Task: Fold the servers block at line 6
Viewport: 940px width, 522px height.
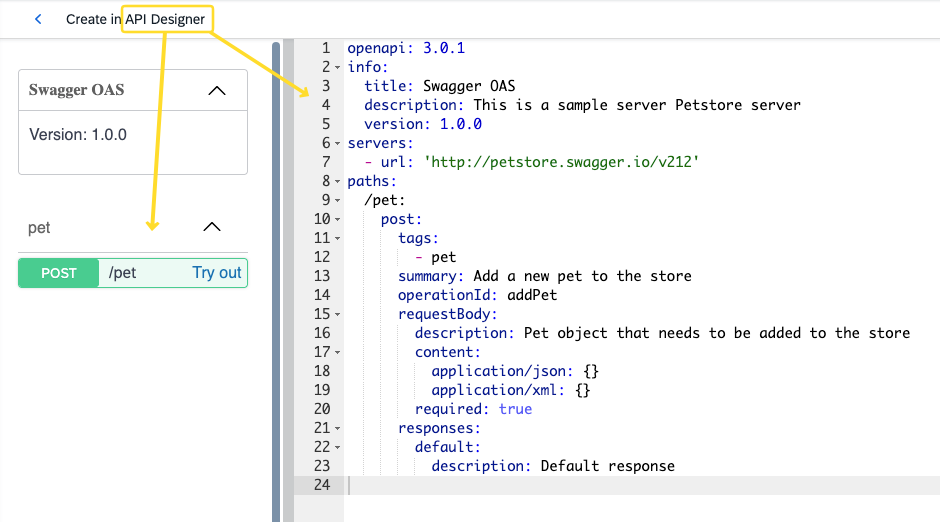Action: pyautogui.click(x=338, y=143)
